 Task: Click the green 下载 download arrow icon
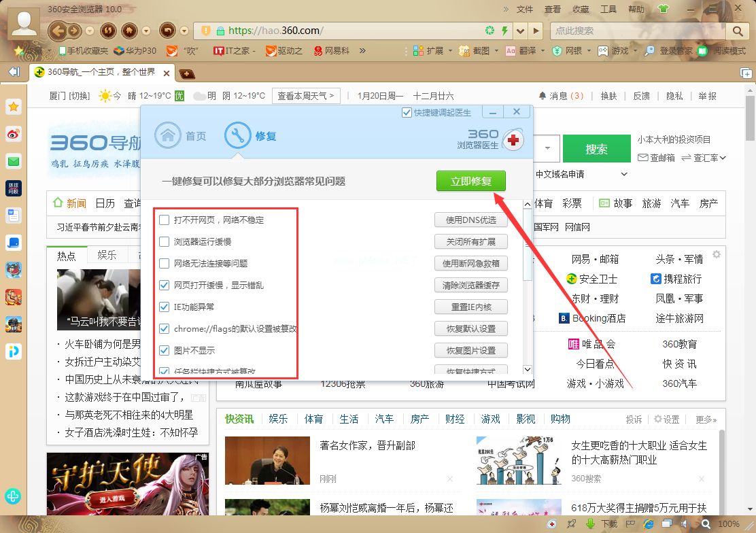pyautogui.click(x=590, y=523)
